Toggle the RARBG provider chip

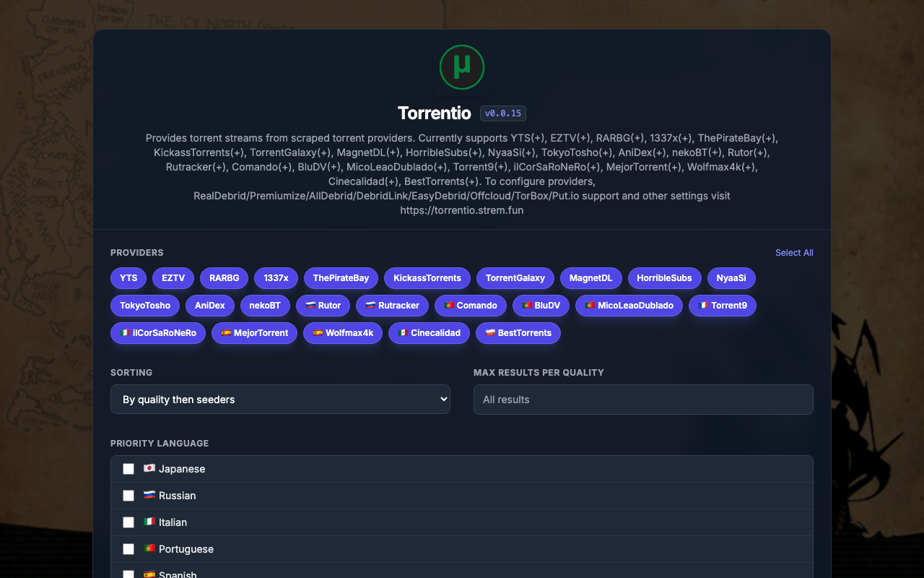pos(224,278)
